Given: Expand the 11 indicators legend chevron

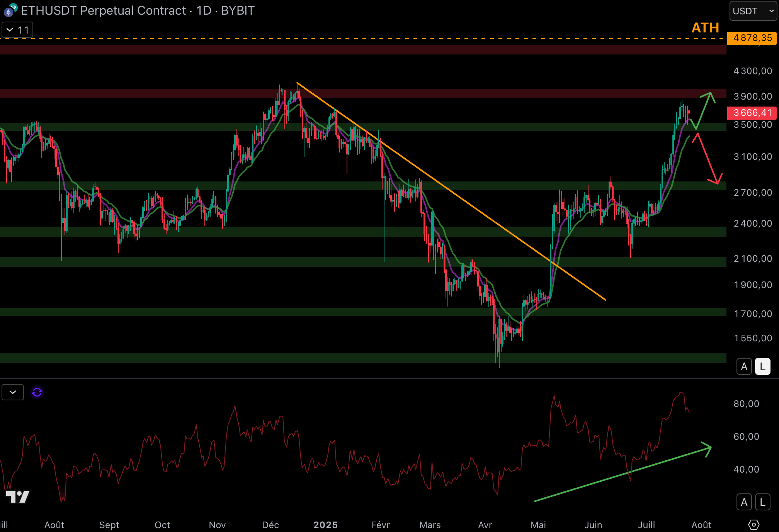Looking at the screenshot, I should 10,30.
